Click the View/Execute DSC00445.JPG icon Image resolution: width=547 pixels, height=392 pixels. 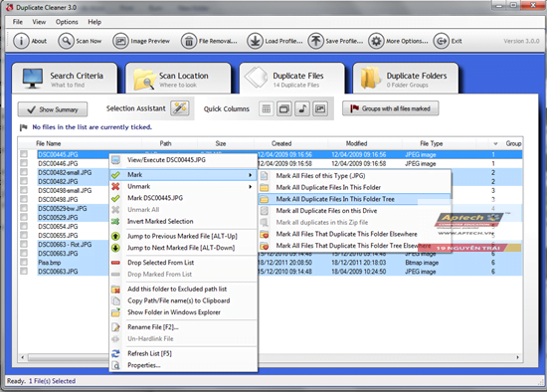[x=115, y=160]
